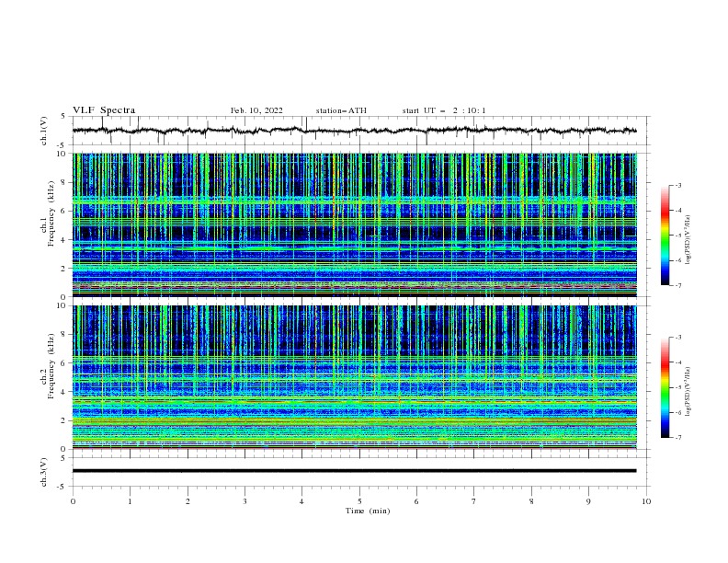The width and height of the screenshot is (728, 563).
Task: Click inside the ch.2 spectrogram panel
Action: [354, 377]
